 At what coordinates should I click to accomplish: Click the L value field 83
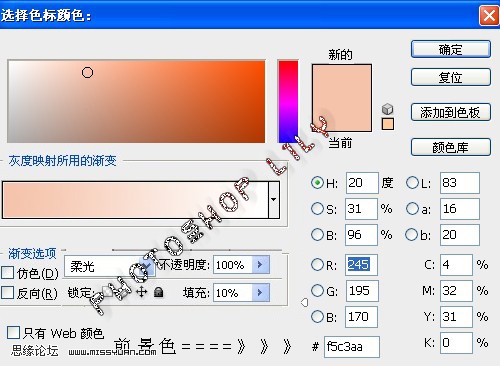(460, 183)
